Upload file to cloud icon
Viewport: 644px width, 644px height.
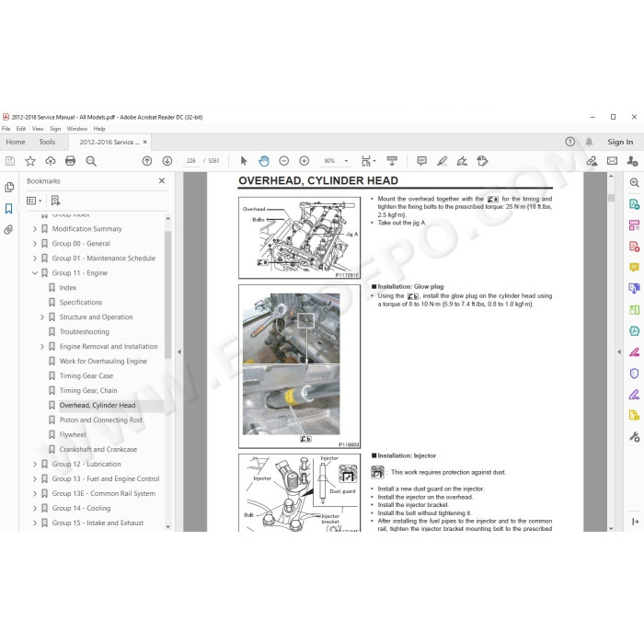(x=50, y=161)
